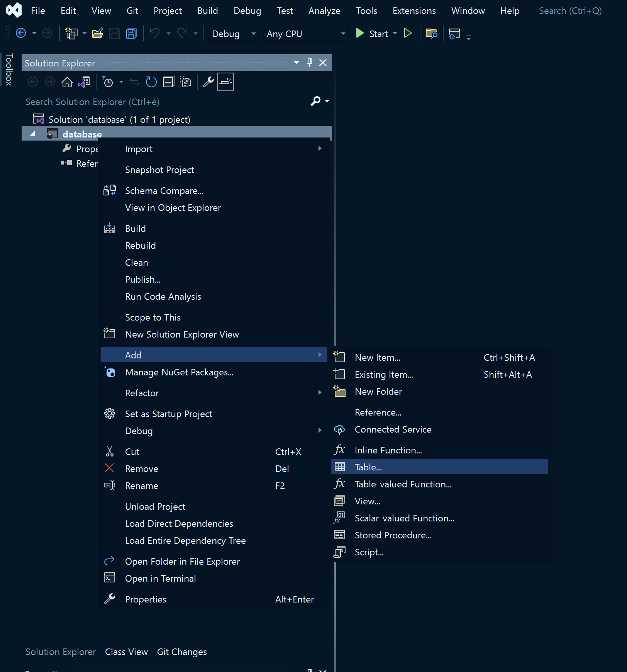Click the Open File folder icon
The width and height of the screenshot is (627, 672).
[98, 34]
